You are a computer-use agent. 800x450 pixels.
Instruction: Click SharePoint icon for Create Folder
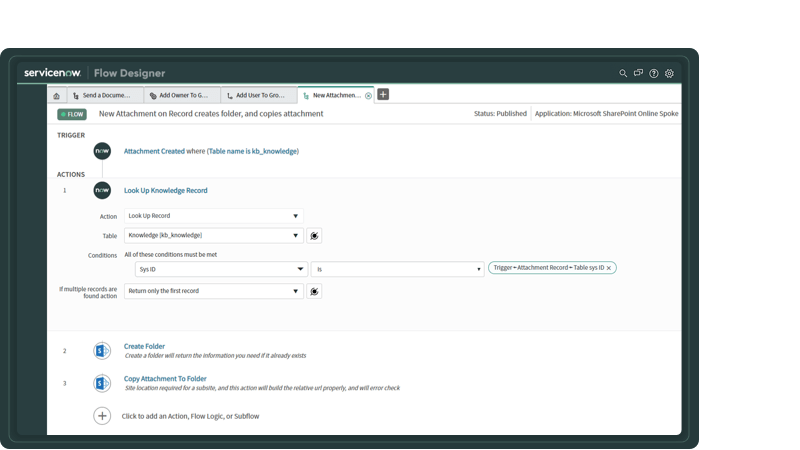(102, 351)
